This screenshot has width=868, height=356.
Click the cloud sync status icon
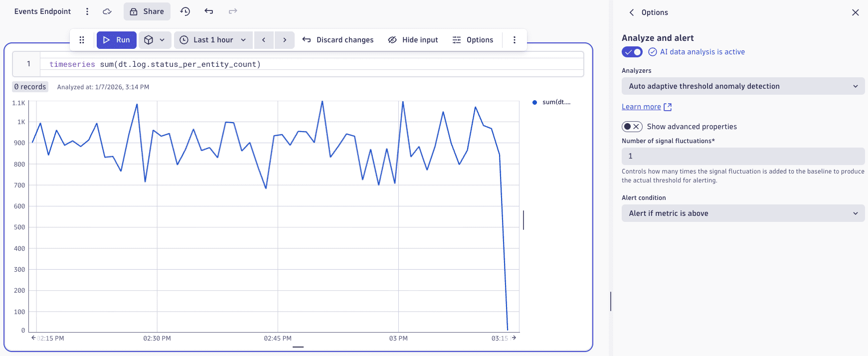[107, 11]
